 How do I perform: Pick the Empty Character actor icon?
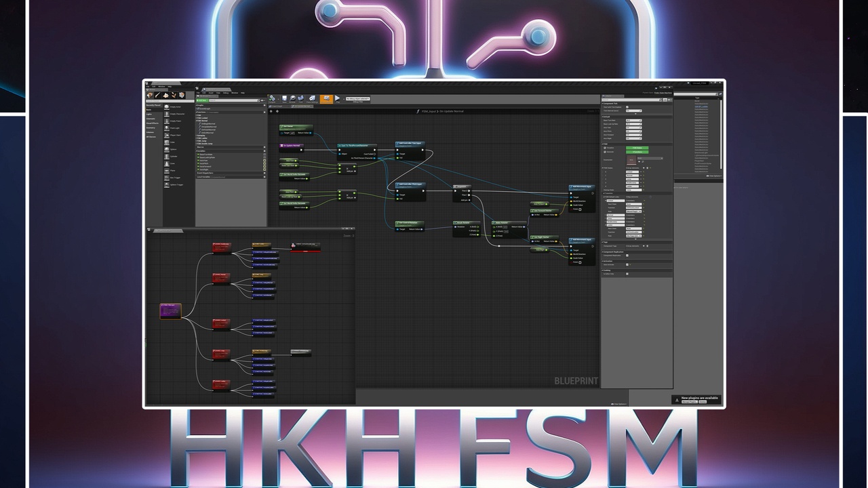(x=167, y=114)
